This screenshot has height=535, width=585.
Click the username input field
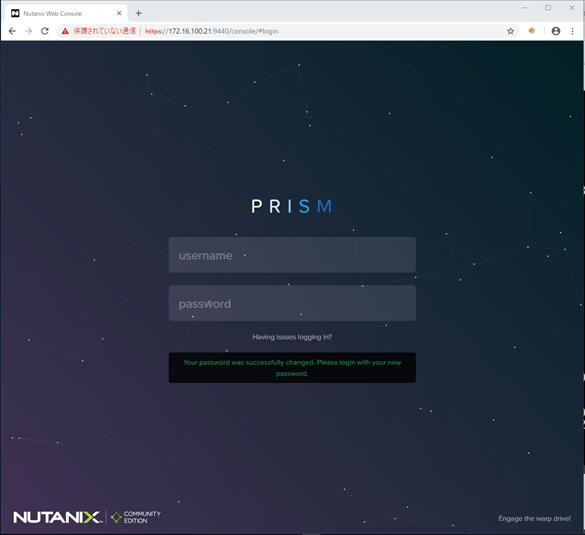click(292, 255)
